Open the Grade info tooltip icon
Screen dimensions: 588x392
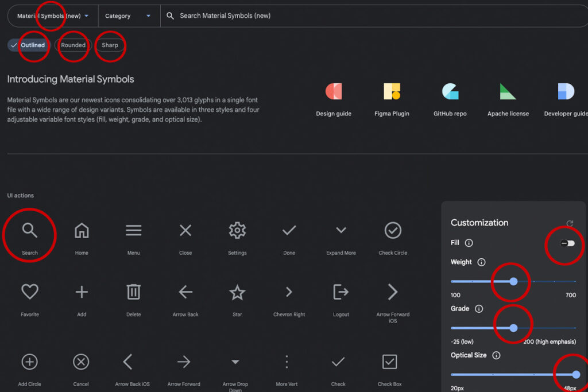click(x=479, y=308)
